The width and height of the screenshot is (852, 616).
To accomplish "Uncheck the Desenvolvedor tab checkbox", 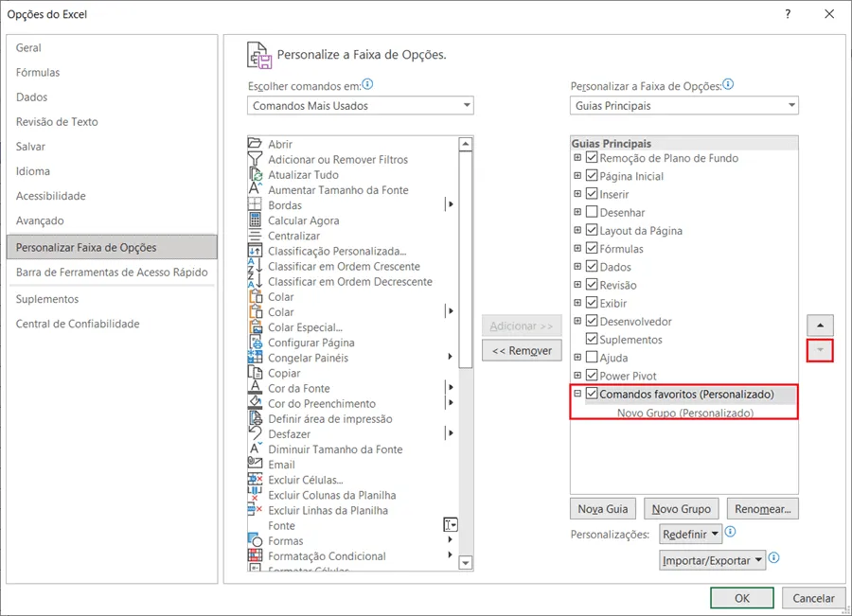I will [592, 321].
